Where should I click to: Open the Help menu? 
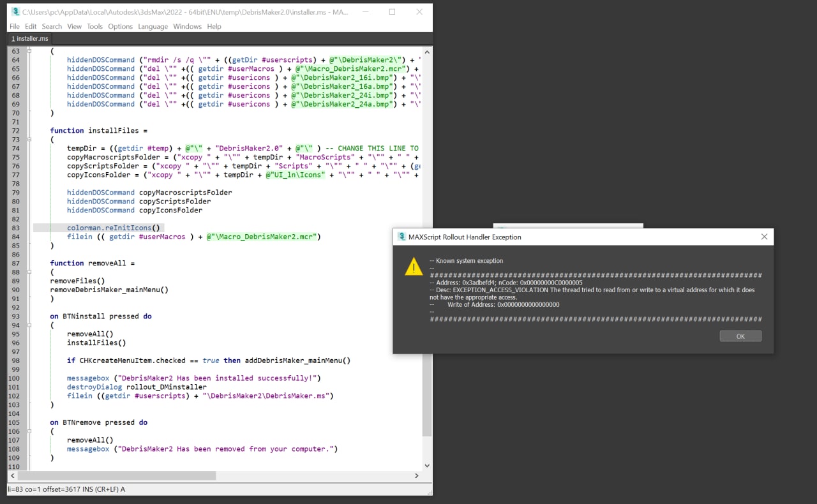click(214, 26)
